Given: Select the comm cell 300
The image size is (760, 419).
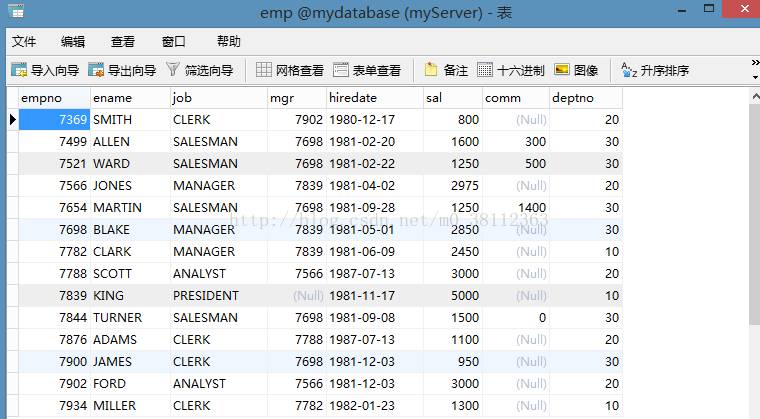Looking at the screenshot, I should click(x=516, y=142).
